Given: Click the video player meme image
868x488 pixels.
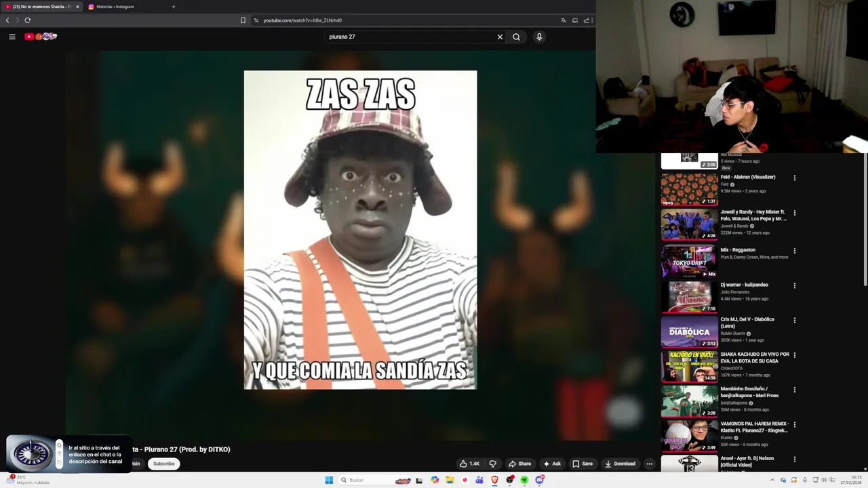Looking at the screenshot, I should click(360, 230).
